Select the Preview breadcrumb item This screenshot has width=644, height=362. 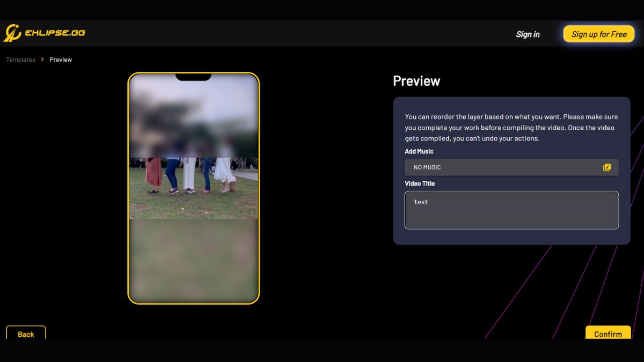61,60
